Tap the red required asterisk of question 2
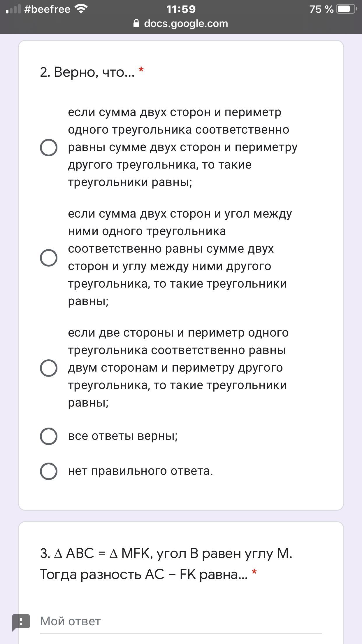The width and height of the screenshot is (362, 644). point(141,70)
